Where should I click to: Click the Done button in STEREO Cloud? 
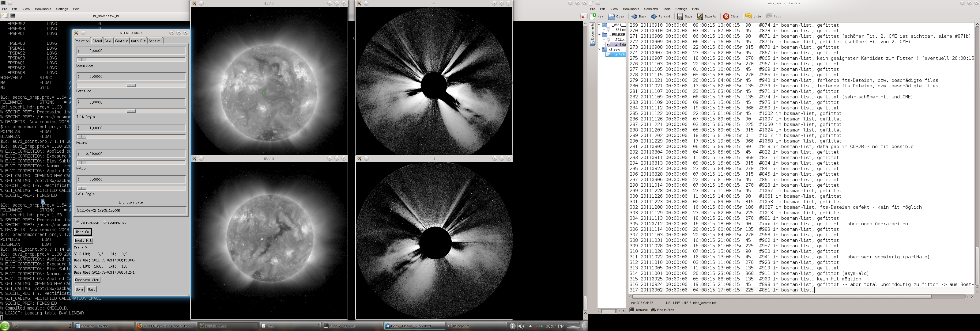(80, 289)
